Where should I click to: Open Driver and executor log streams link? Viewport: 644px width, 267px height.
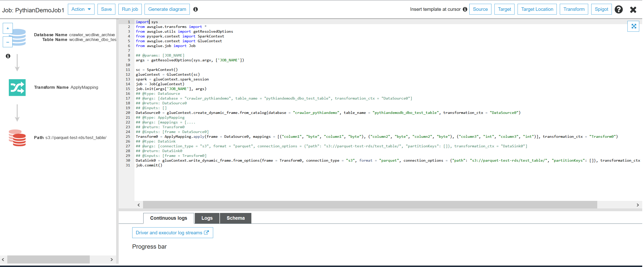pyautogui.click(x=172, y=233)
